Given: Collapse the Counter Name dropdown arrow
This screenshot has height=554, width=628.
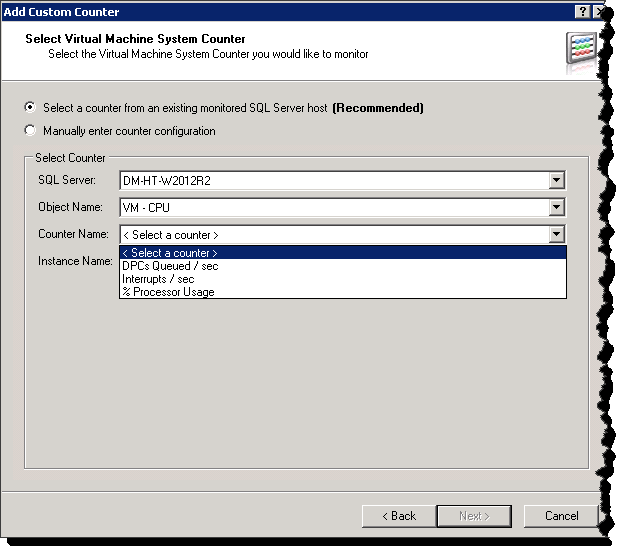Looking at the screenshot, I should click(557, 235).
